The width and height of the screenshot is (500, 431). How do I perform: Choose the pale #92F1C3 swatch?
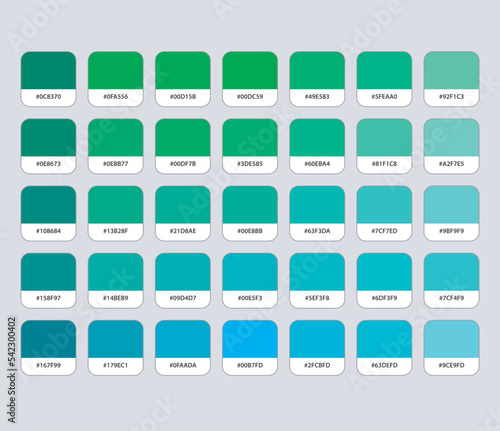coord(451,79)
